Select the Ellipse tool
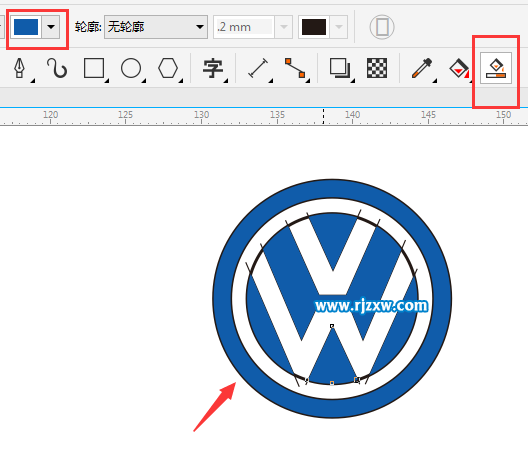 pos(131,68)
